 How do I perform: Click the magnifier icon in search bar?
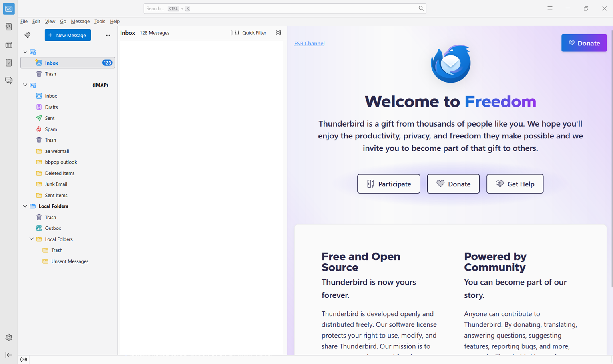click(421, 8)
